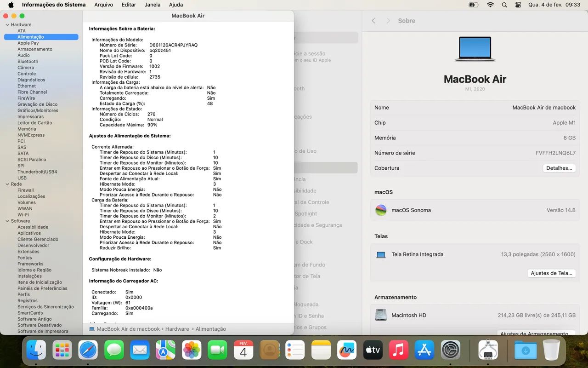Click the Macintosh HD storage row
Viewport: 588px width, 368px height.
click(x=475, y=316)
